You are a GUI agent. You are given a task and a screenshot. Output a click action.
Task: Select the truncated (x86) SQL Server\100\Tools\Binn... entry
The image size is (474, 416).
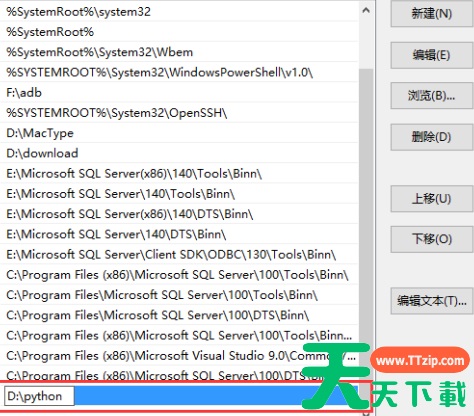(179, 335)
